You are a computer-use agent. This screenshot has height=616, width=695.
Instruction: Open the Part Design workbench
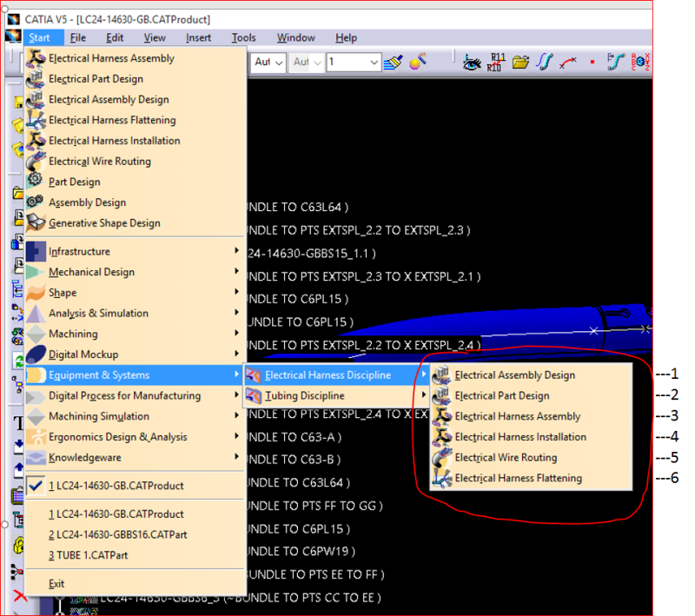(136, 182)
